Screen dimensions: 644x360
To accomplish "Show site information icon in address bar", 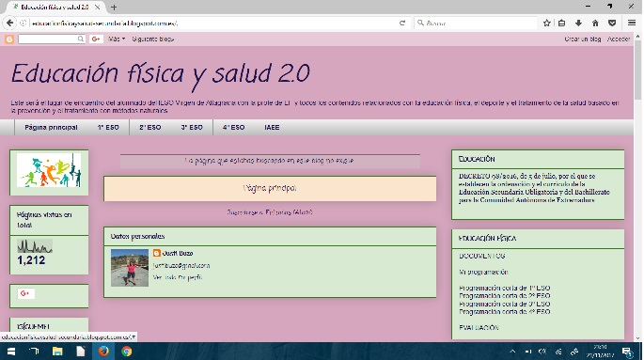I will 23,23.
